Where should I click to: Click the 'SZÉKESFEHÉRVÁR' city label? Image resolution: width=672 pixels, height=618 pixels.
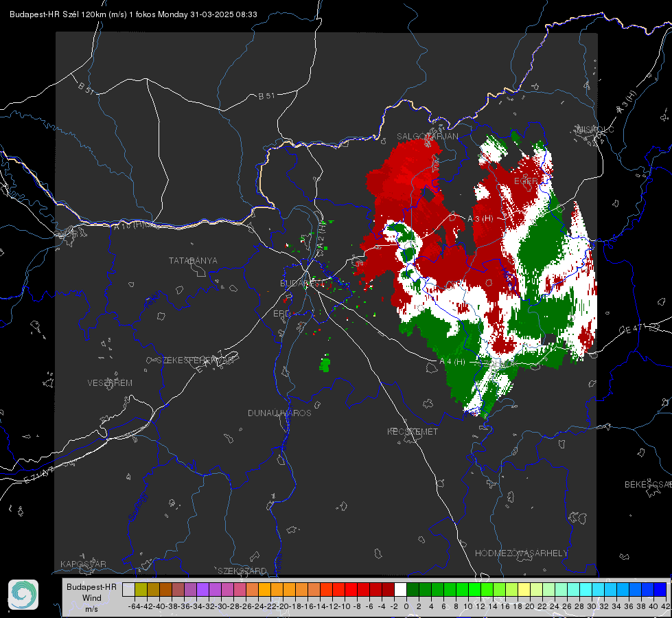[196, 360]
